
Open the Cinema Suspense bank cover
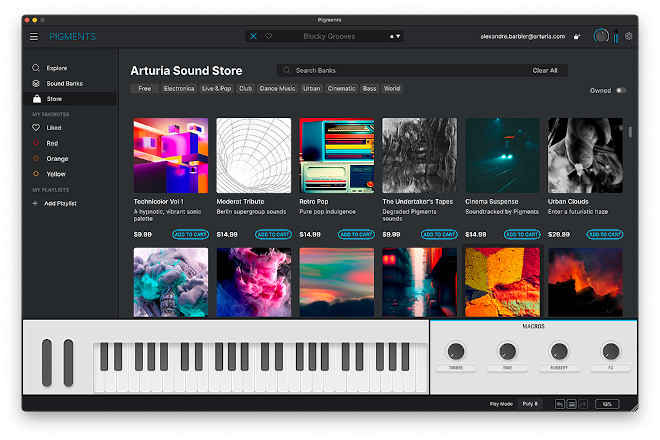point(503,155)
